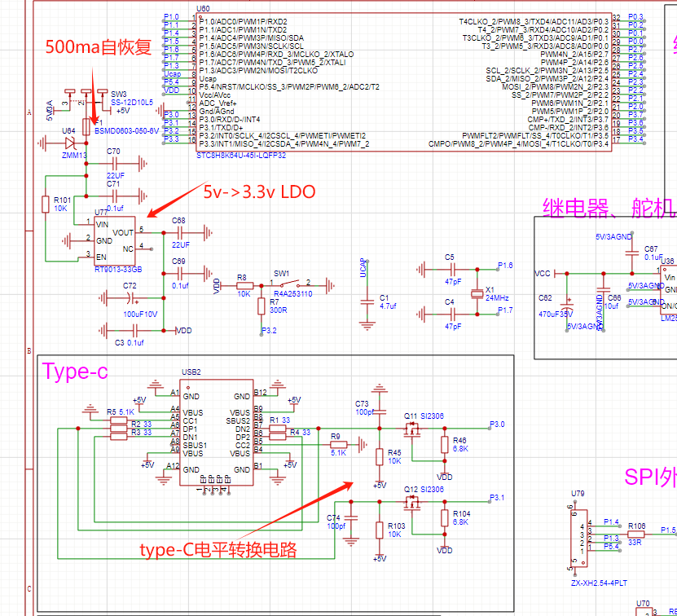Select the C73 100pf capacitor symbol

[379, 412]
